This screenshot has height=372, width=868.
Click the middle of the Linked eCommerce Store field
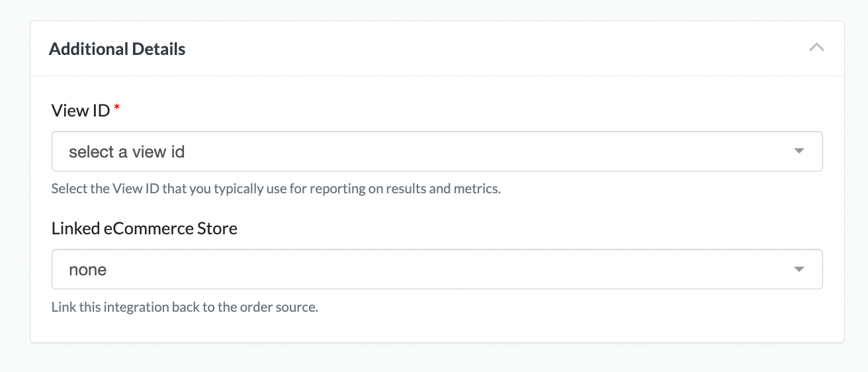[x=437, y=269]
